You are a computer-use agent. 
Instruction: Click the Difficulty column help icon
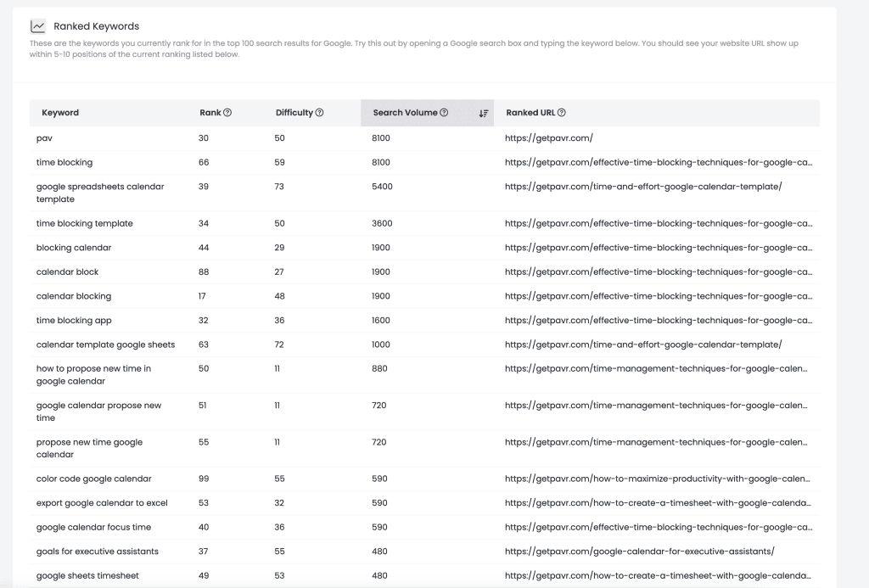[x=319, y=113]
